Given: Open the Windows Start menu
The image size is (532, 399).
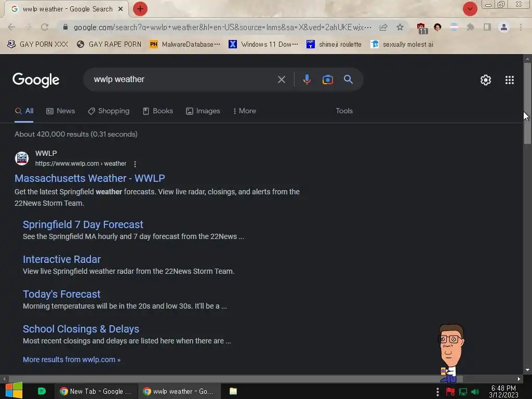Looking at the screenshot, I should pyautogui.click(x=14, y=391).
